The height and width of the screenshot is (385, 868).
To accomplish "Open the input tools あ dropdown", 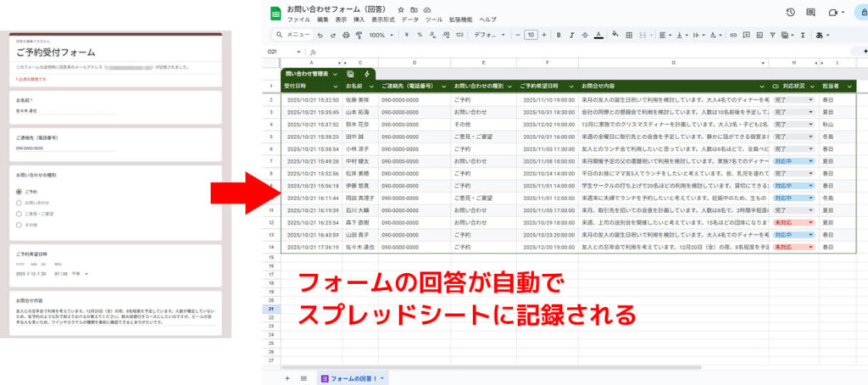I will pyautogui.click(x=822, y=35).
